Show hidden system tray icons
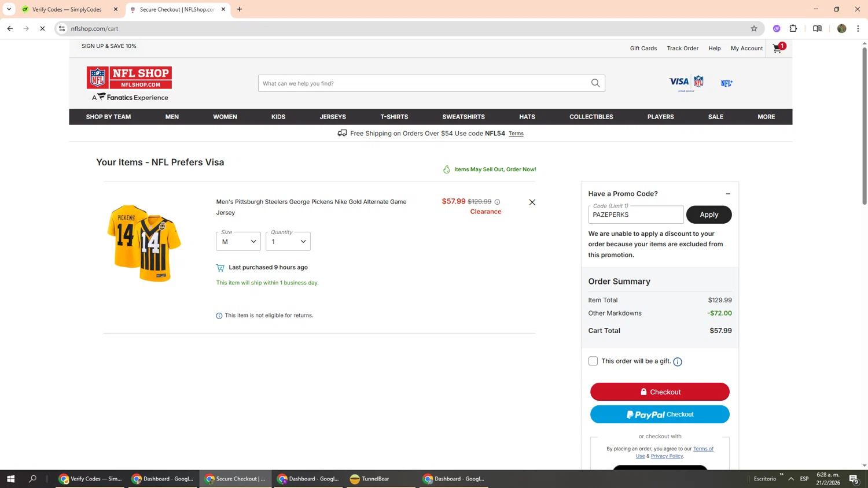The image size is (868, 488). click(791, 479)
